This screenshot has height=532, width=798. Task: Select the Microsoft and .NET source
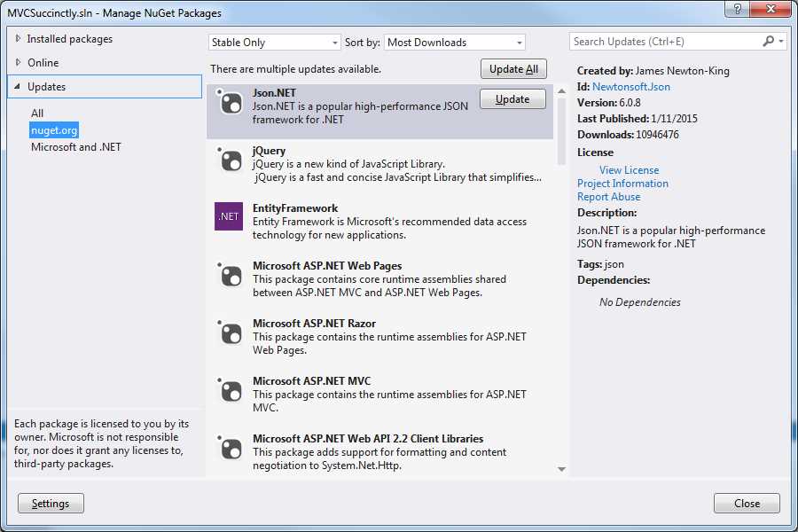click(76, 147)
